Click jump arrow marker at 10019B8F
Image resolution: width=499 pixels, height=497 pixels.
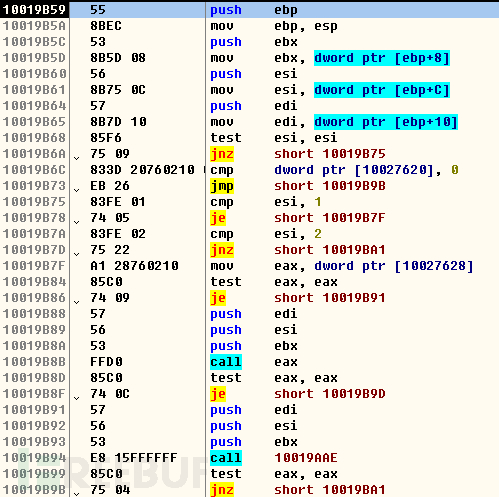pos(77,398)
